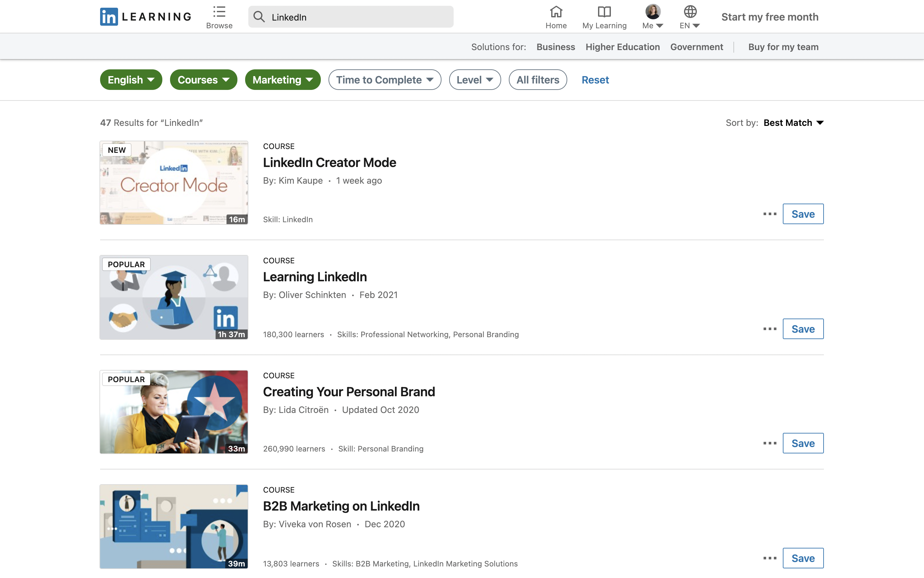Open Business solutions link
Image resolution: width=924 pixels, height=578 pixels.
pos(556,47)
